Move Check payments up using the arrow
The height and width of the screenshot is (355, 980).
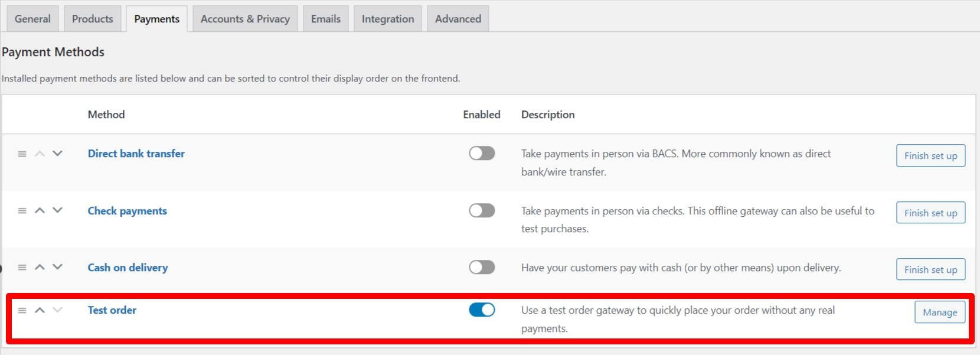pyautogui.click(x=40, y=210)
